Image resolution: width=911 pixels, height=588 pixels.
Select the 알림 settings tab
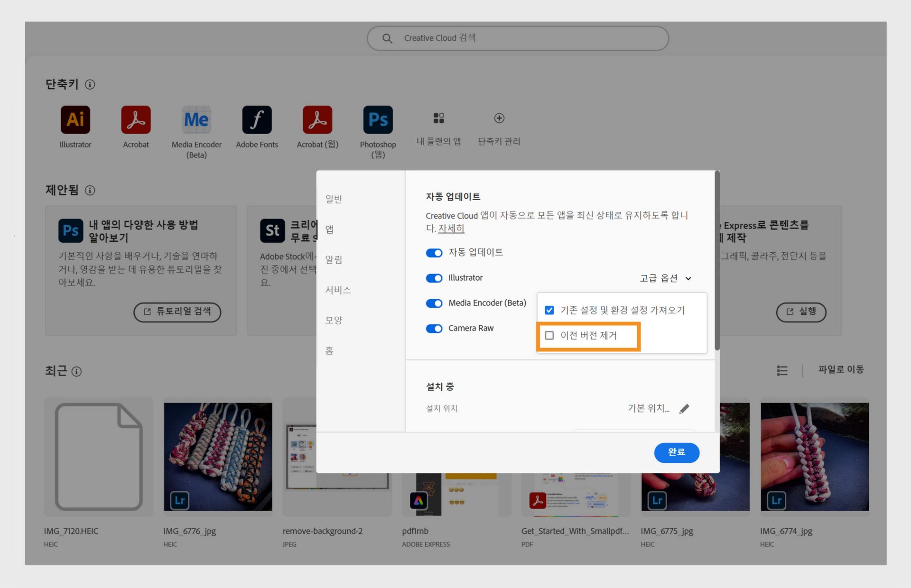[x=334, y=259]
